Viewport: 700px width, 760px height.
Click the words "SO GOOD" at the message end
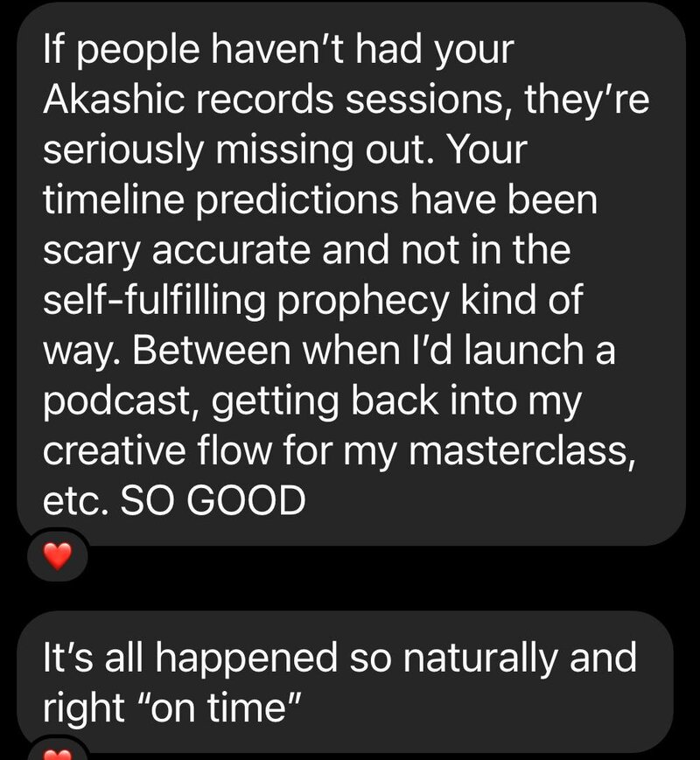[213, 500]
